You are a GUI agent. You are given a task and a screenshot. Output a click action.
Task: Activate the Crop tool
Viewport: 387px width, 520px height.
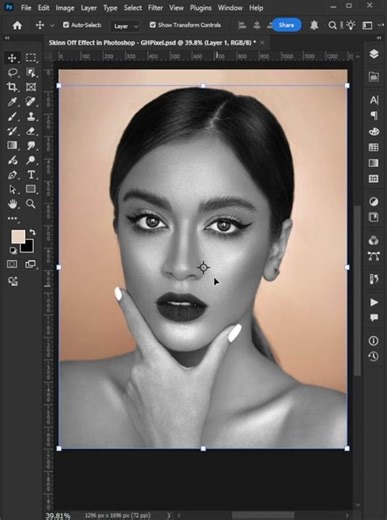(12, 87)
